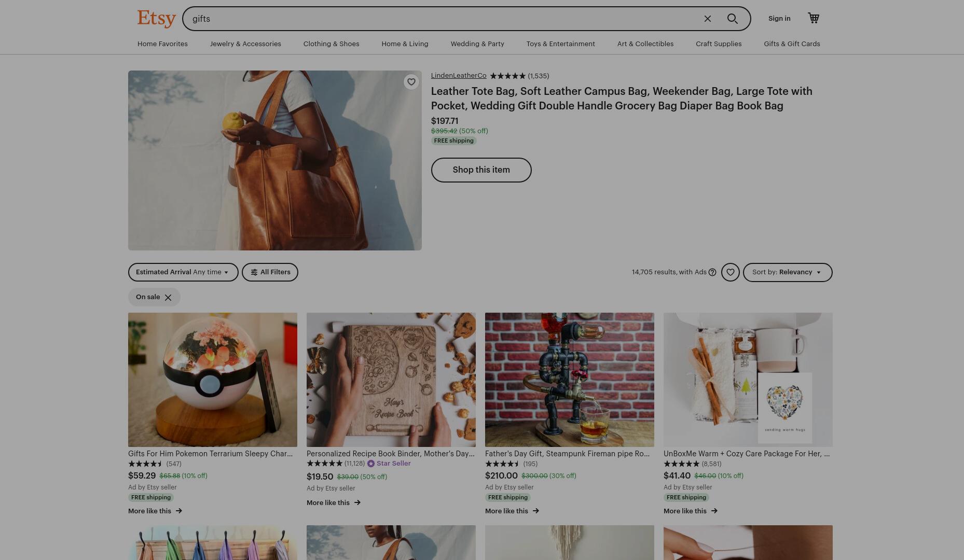Click FREE shipping badge under tote bag price

click(x=454, y=141)
